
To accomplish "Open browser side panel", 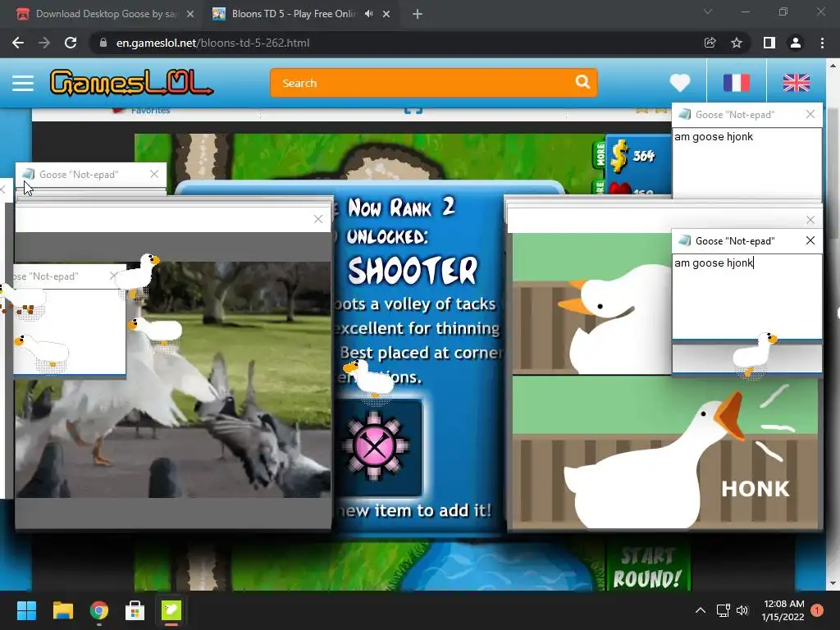I will pos(769,43).
